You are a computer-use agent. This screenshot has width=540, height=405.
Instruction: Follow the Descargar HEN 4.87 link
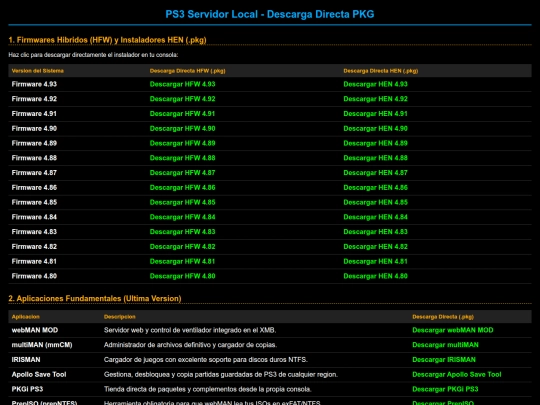pyautogui.click(x=375, y=173)
